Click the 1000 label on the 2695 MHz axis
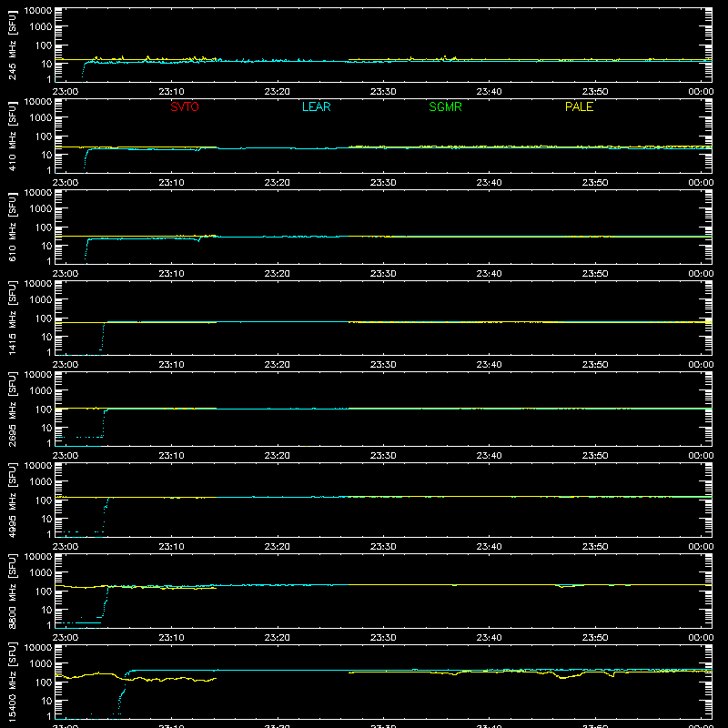The width and height of the screenshot is (728, 728). 41,391
